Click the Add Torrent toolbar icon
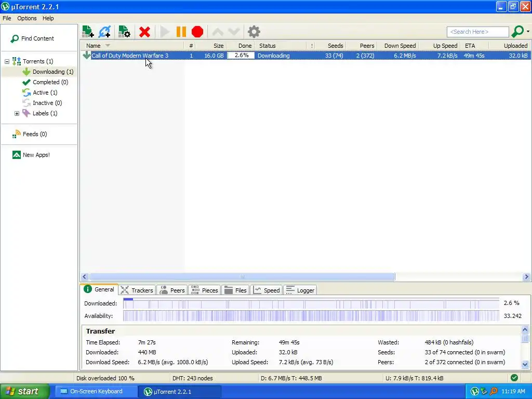 click(x=88, y=32)
